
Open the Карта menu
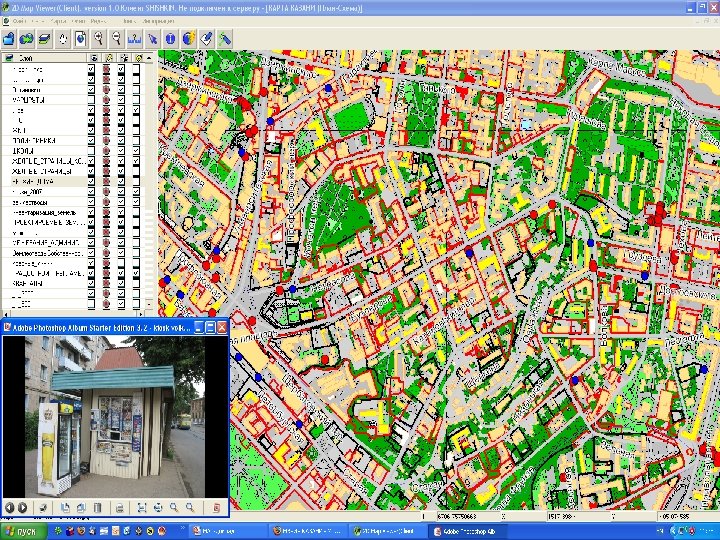coord(58,21)
